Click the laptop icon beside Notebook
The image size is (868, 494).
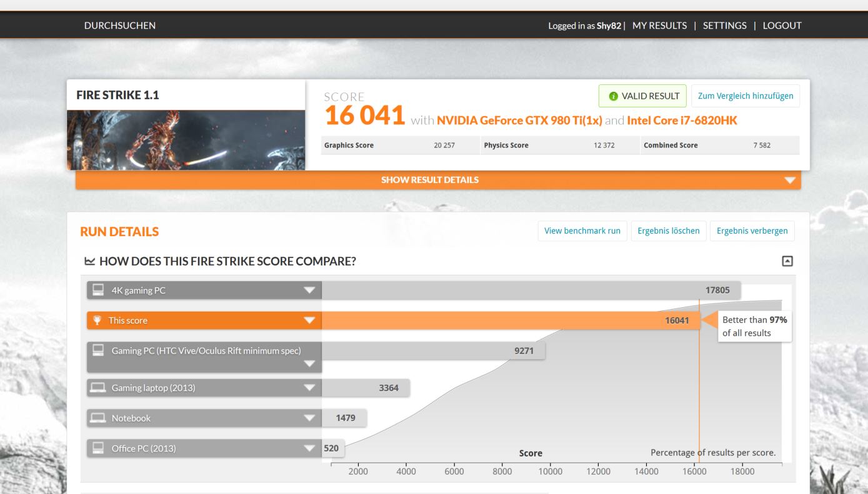pos(99,418)
